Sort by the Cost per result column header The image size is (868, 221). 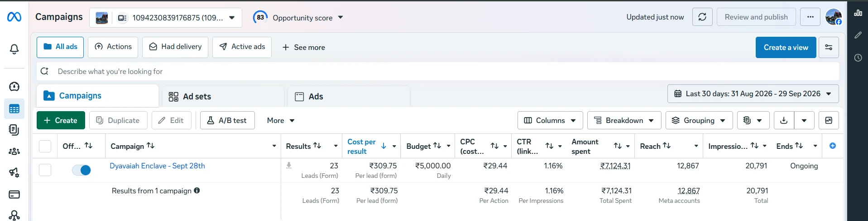click(361, 146)
